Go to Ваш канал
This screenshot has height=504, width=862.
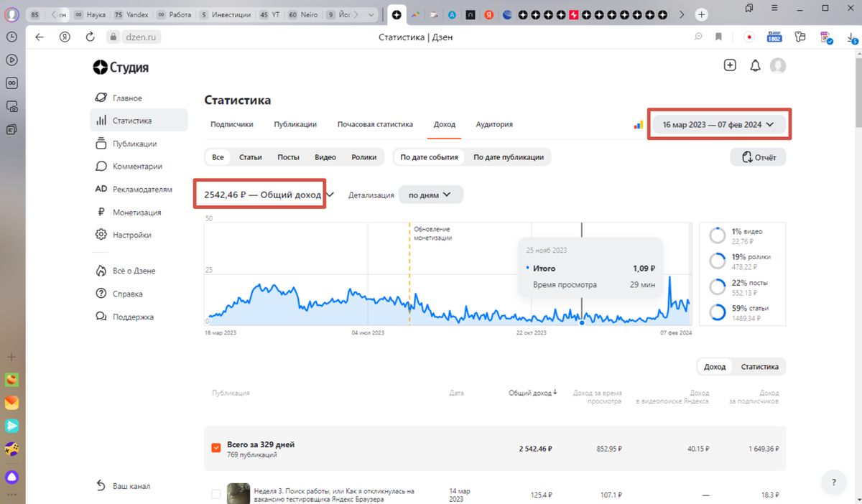(123, 486)
